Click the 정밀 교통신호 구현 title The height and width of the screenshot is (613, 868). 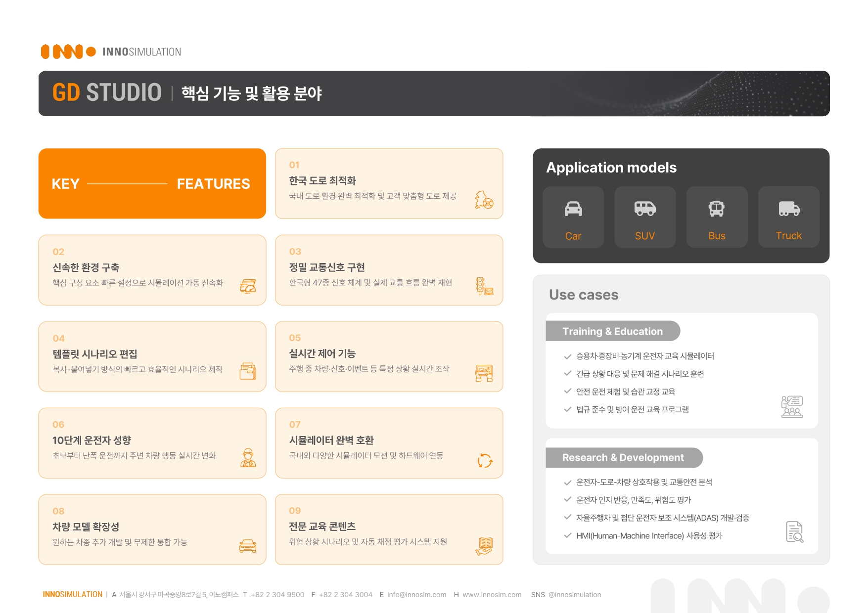click(327, 267)
